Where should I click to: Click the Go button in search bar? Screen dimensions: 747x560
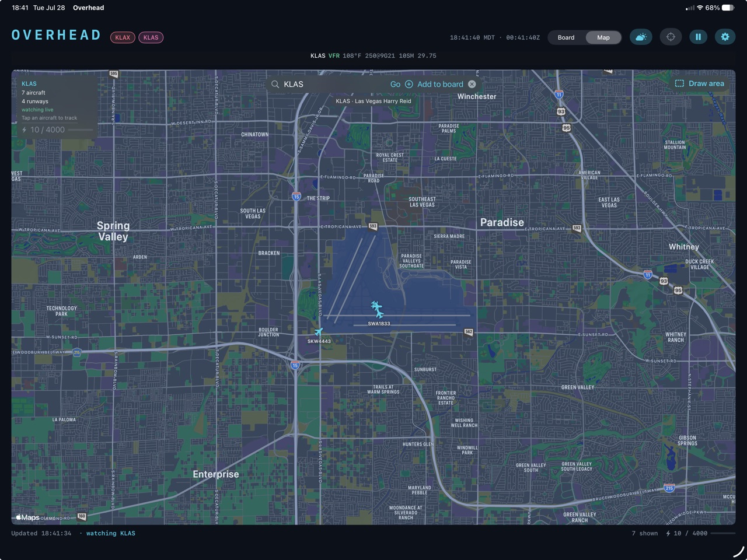pyautogui.click(x=395, y=84)
